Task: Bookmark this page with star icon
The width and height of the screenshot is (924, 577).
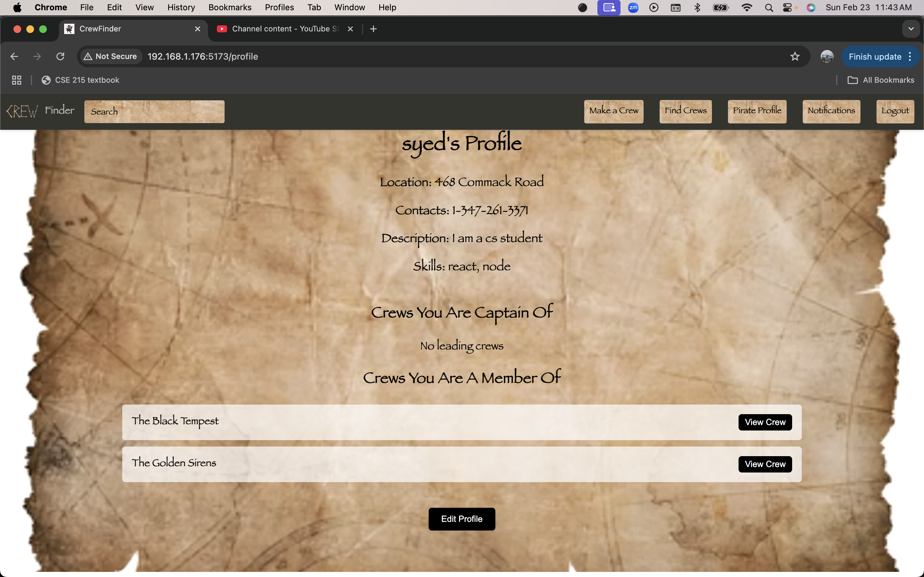Action: pyautogui.click(x=795, y=56)
